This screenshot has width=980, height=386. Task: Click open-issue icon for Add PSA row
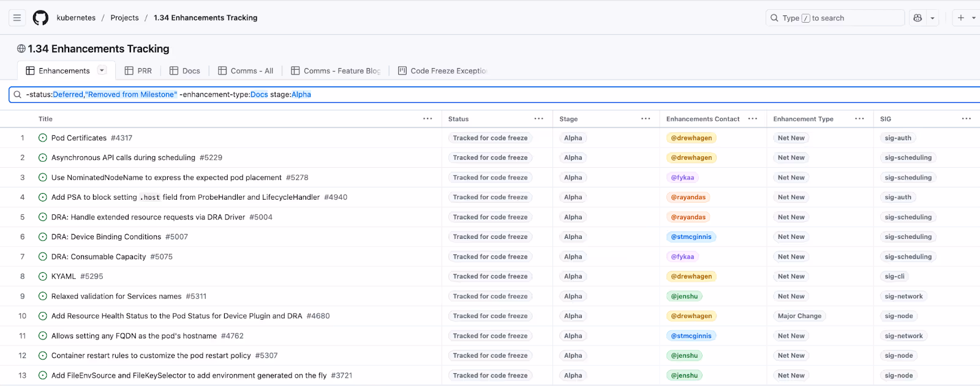tap(43, 197)
